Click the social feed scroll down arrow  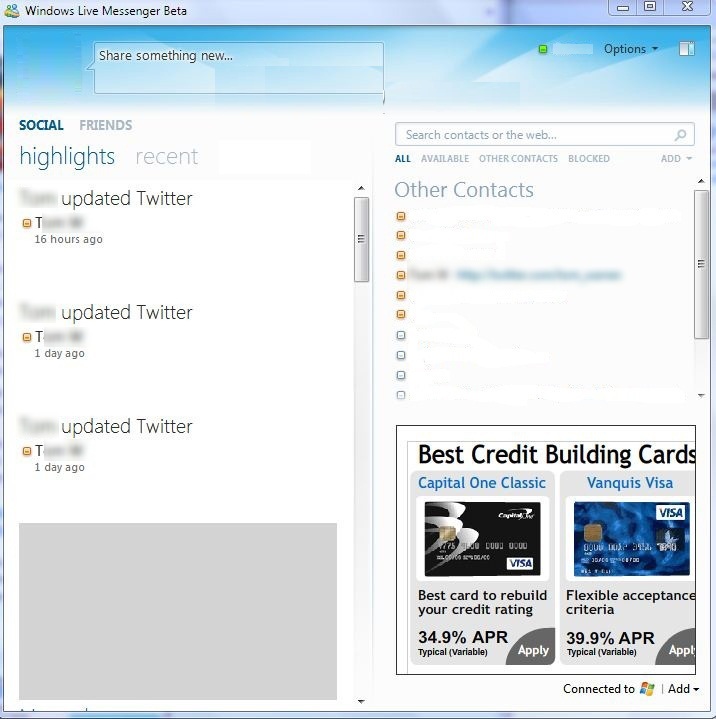(361, 702)
